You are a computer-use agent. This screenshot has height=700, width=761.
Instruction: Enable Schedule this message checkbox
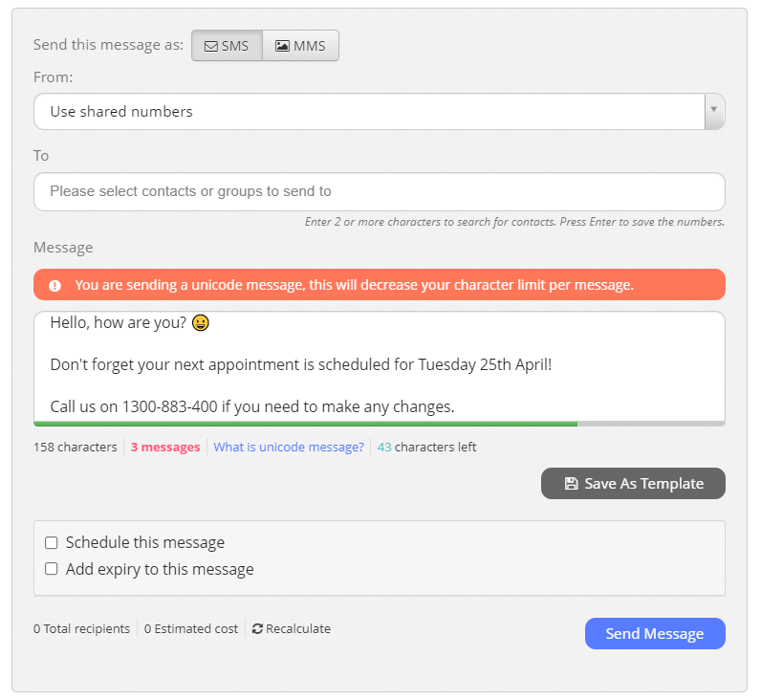click(52, 543)
